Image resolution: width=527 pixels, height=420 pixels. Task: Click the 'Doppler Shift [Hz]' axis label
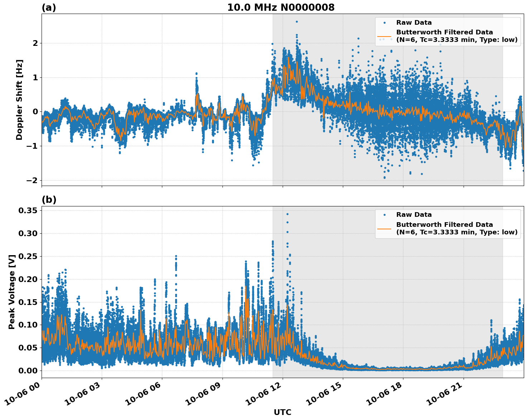point(19,100)
